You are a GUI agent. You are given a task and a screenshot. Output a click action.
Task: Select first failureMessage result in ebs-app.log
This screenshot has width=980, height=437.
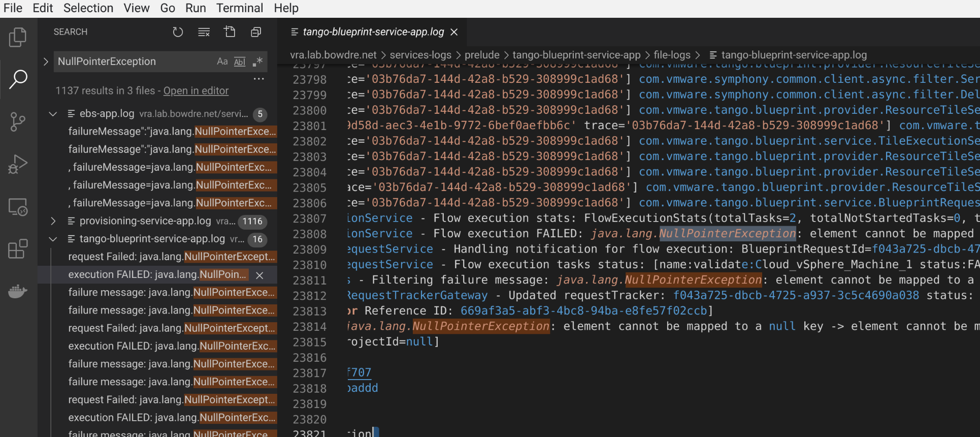172,132
